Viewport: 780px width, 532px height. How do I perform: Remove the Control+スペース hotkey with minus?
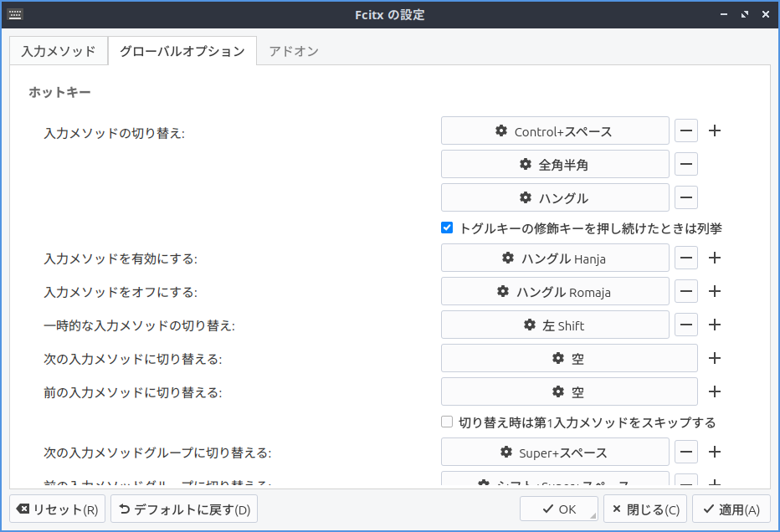tap(686, 130)
